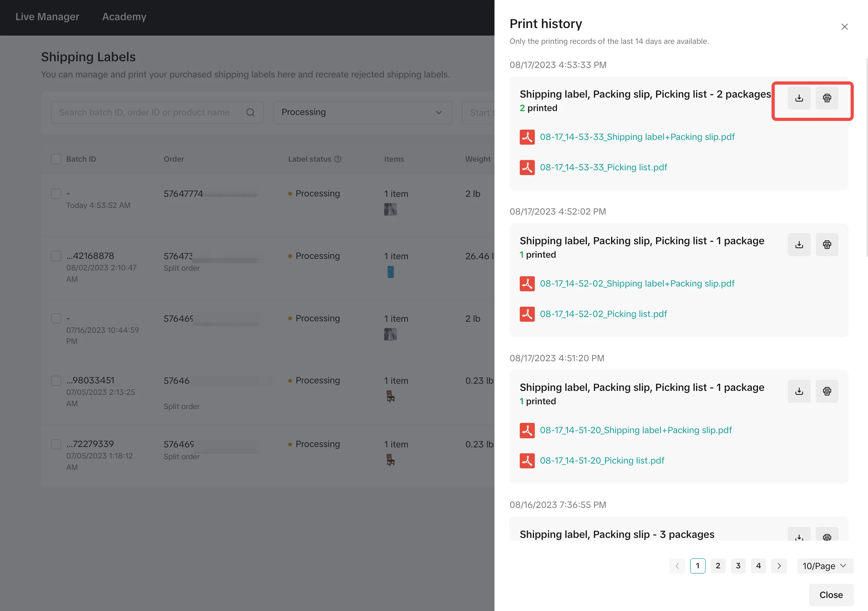
Task: Open 08-17_14-53-33_Picking list.pdf link
Action: click(603, 167)
